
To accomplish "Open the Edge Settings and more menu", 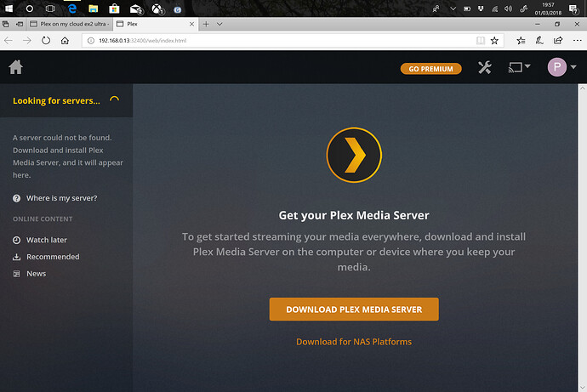I will click(578, 41).
